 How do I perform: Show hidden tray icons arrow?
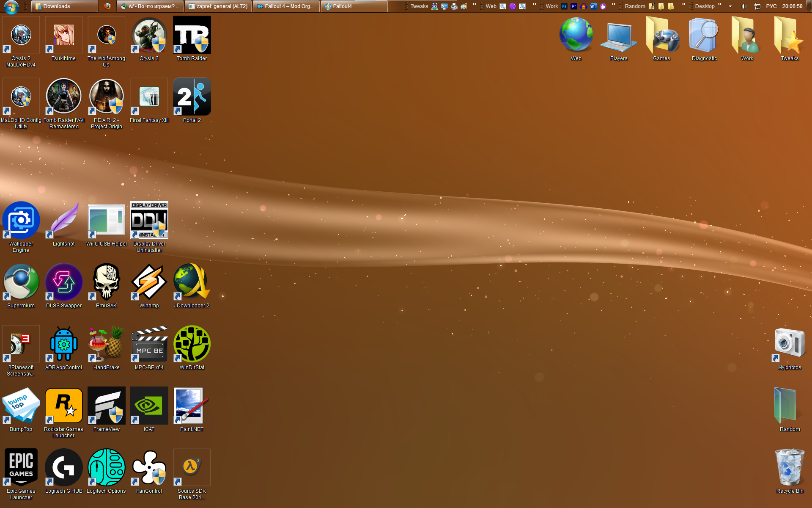pos(730,6)
